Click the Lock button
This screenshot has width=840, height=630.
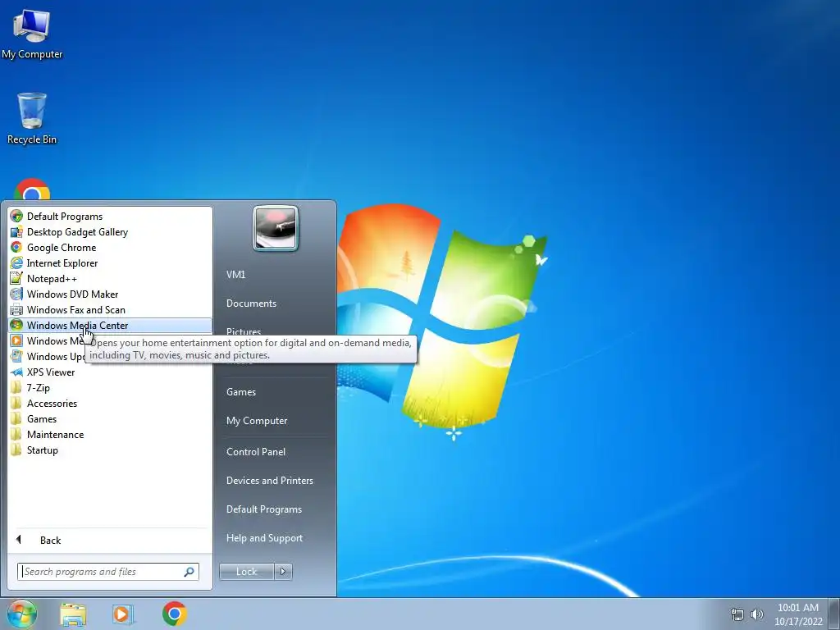[247, 572]
